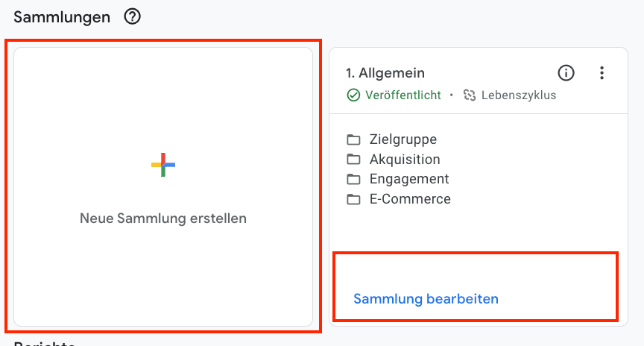Screen dimensions: 644x346
Task: Click the Akquisition folder icon
Action: click(x=353, y=160)
